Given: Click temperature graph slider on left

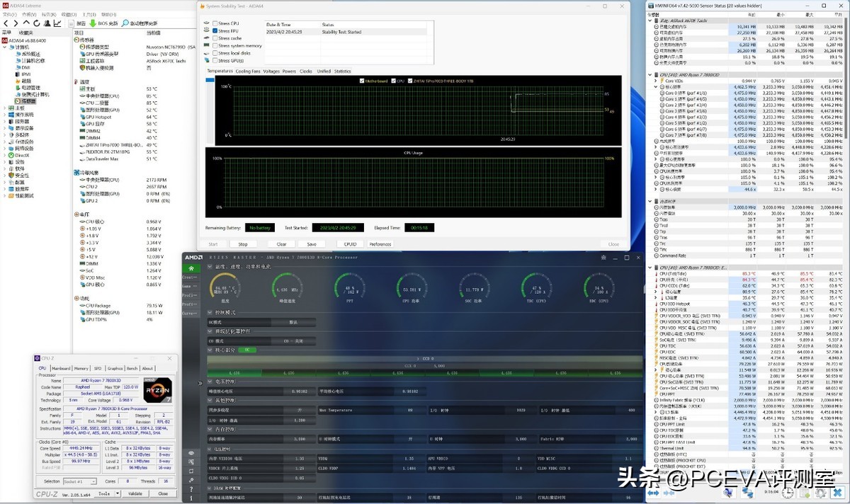Looking at the screenshot, I should pyautogui.click(x=210, y=80).
